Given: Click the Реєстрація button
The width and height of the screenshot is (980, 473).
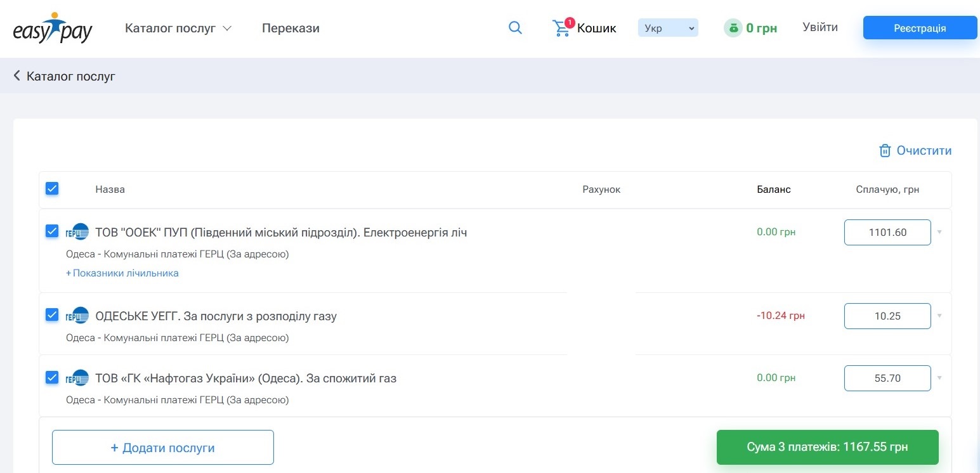Looking at the screenshot, I should [x=920, y=28].
